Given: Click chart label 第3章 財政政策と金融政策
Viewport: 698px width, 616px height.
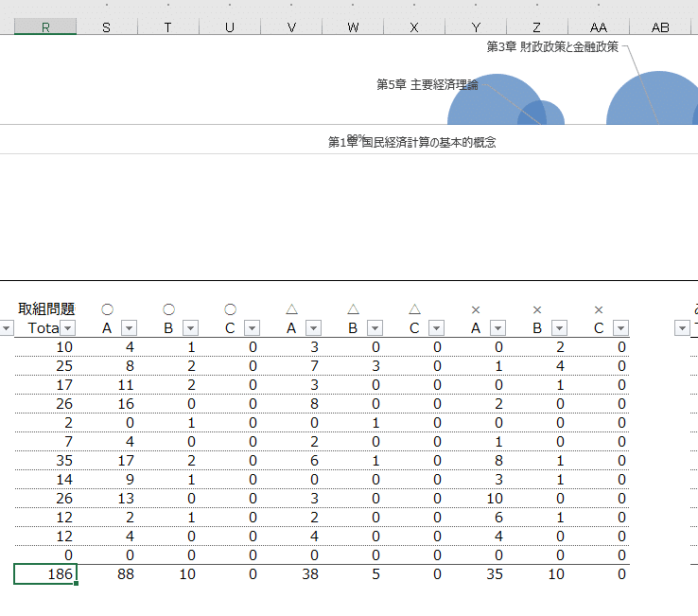Looking at the screenshot, I should (552, 46).
